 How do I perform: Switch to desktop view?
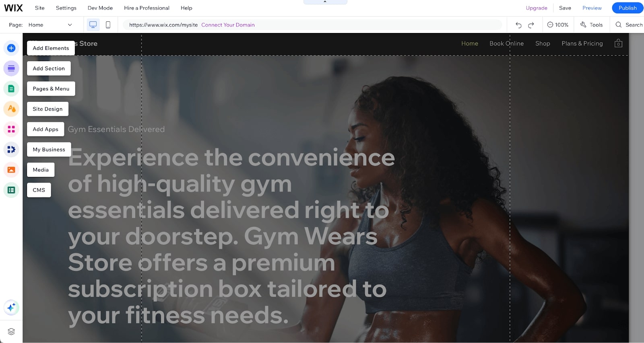tap(93, 25)
